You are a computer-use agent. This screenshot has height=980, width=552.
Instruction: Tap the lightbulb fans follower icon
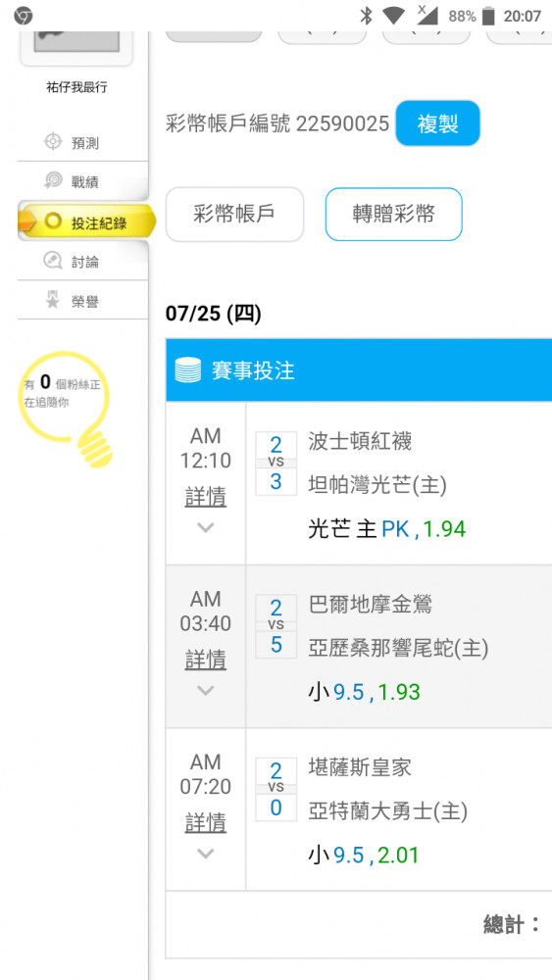tap(65, 408)
